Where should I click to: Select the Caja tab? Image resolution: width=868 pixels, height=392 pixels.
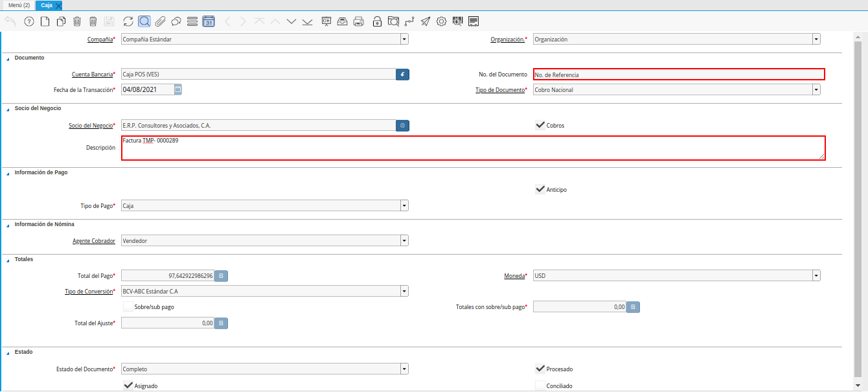pos(47,5)
